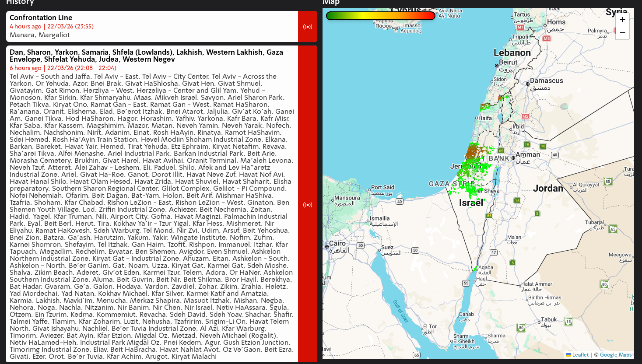Click the Al Qurayyat label
Image resolution: width=642 pixels, height=364 pixels.
click(586, 187)
